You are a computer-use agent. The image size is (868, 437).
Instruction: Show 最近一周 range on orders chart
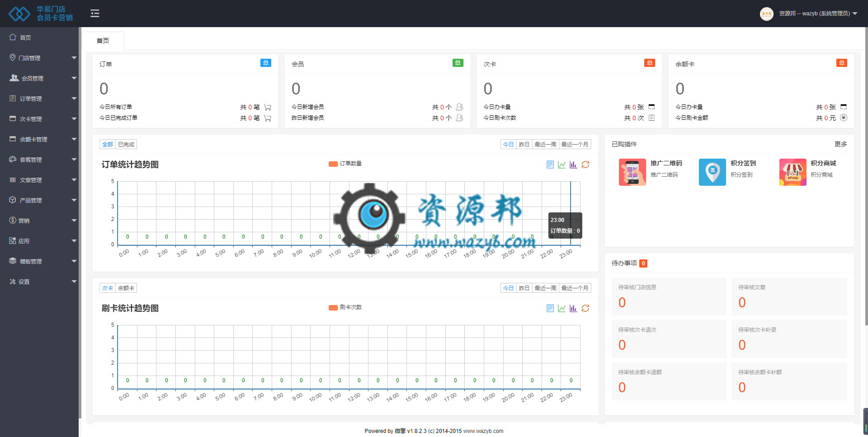[545, 145]
